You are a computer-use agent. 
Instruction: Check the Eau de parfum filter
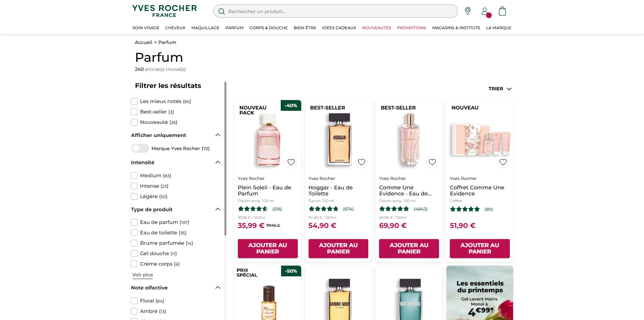point(134,222)
